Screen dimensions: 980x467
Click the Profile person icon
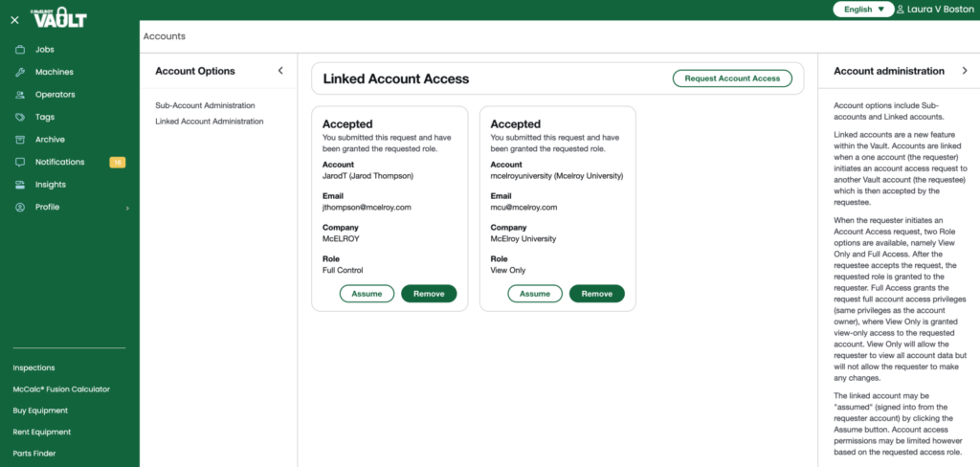click(x=20, y=207)
